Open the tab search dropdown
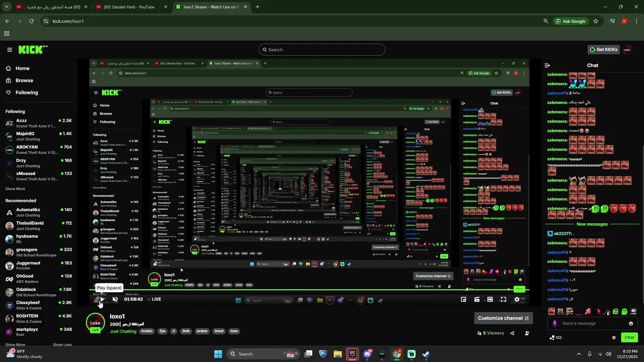 pyautogui.click(x=7, y=7)
